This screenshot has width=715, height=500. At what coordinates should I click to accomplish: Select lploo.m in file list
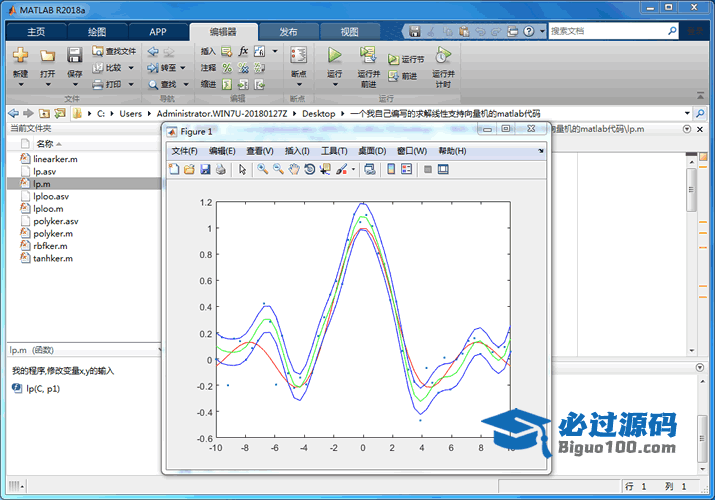pos(48,209)
